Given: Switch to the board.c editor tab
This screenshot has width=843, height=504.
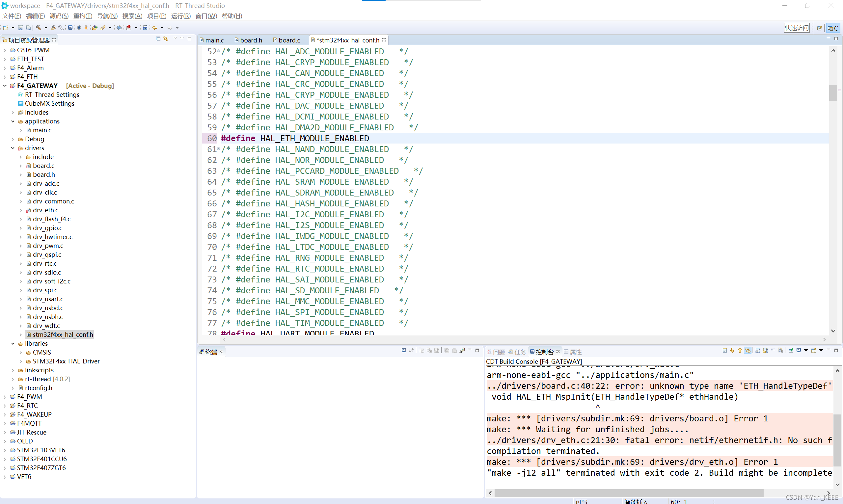Looking at the screenshot, I should pos(289,40).
